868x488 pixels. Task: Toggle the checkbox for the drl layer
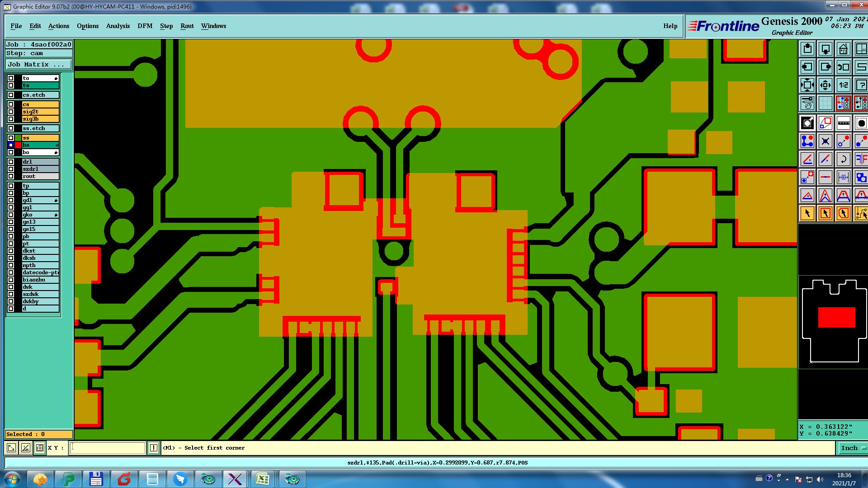click(x=11, y=162)
